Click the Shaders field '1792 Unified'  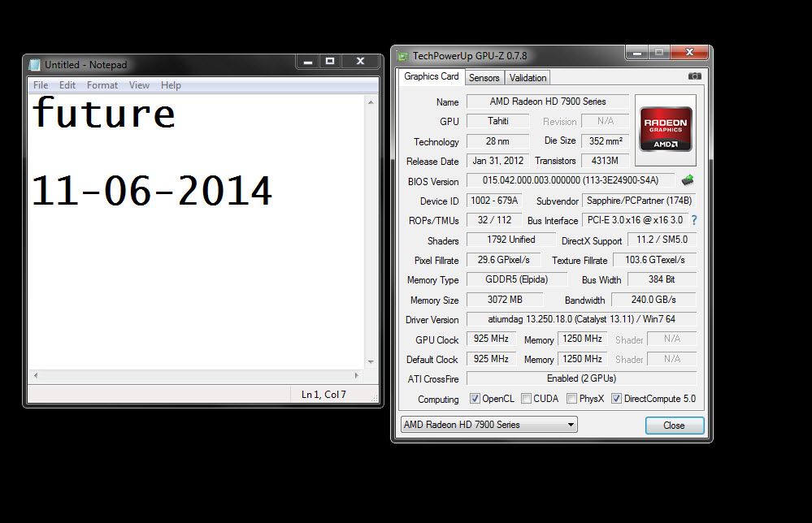(510, 240)
